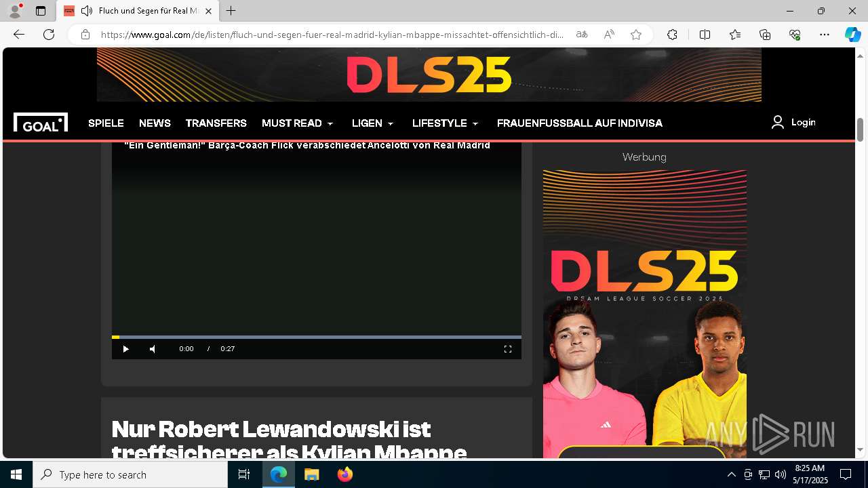Go back to previous page

click(x=19, y=35)
